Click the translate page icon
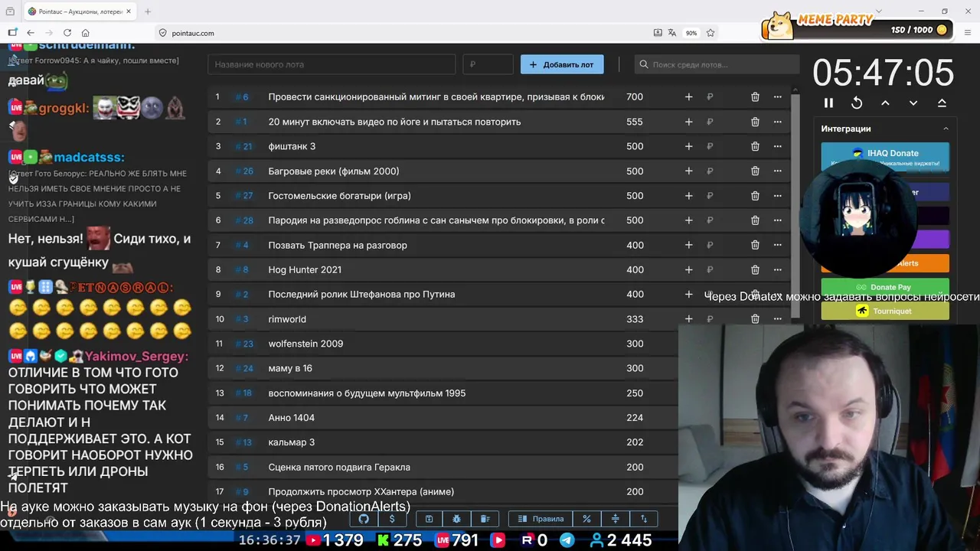 click(x=672, y=33)
